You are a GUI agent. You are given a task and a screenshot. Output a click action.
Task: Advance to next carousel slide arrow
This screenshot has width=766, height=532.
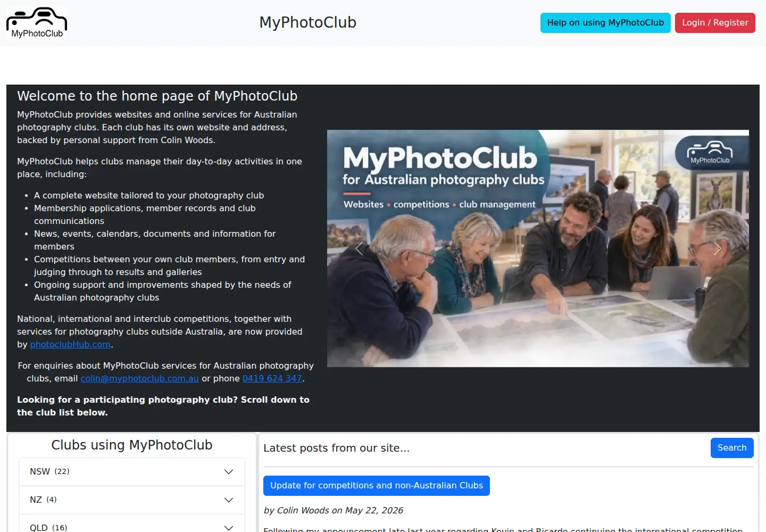tap(717, 248)
